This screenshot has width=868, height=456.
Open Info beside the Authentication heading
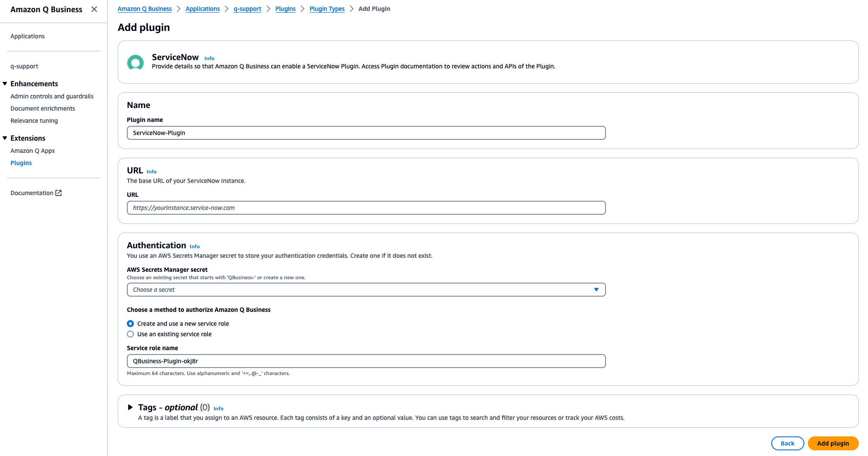(194, 246)
